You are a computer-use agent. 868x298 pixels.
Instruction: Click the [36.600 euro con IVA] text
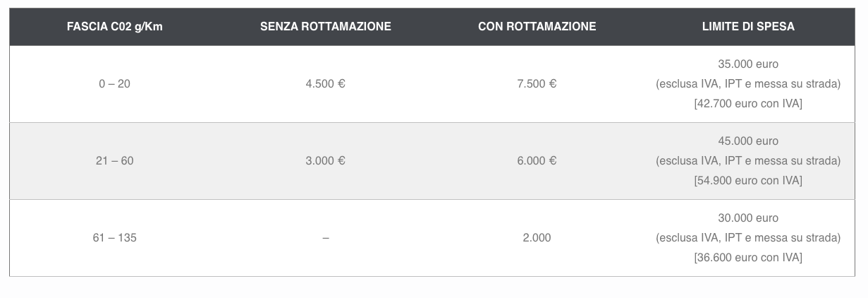tap(748, 258)
